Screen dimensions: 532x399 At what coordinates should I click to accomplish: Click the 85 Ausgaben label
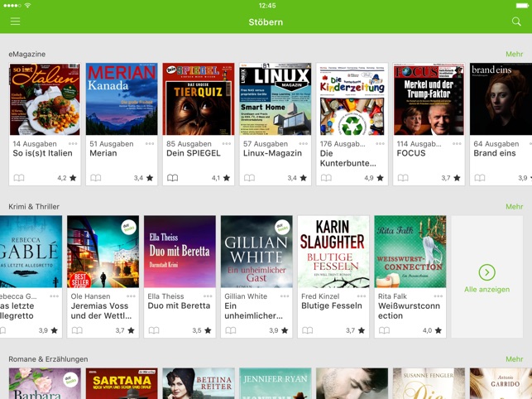coord(189,144)
